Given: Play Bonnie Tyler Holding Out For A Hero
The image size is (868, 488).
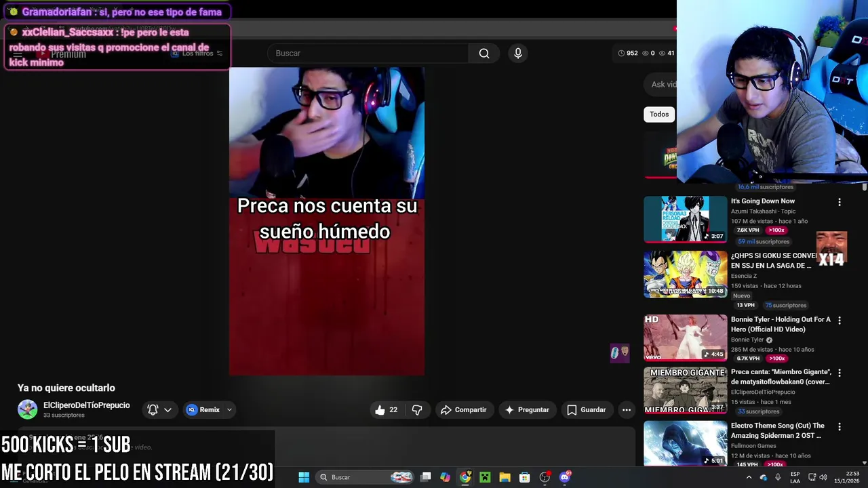Looking at the screenshot, I should pyautogui.click(x=685, y=337).
